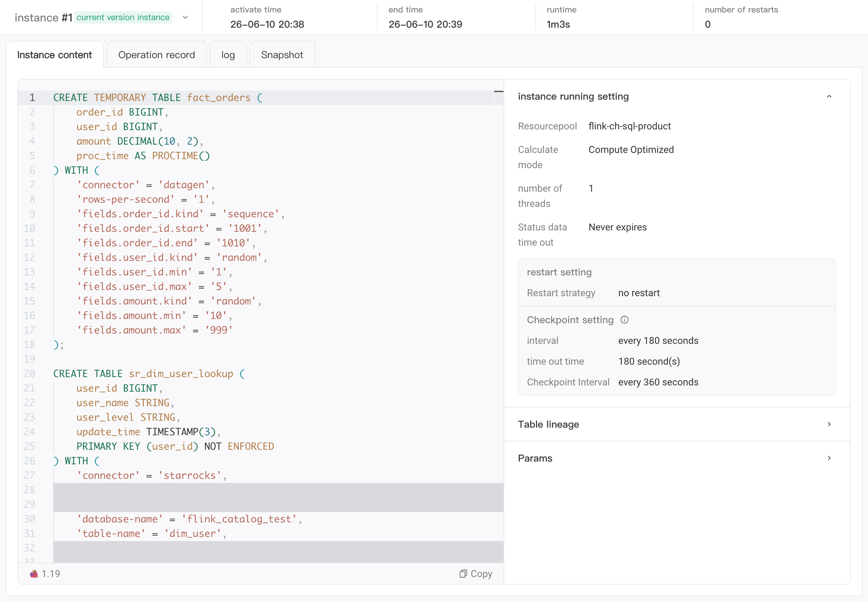This screenshot has width=868, height=602.
Task: Open the instance #1 version dropdown
Action: point(185,17)
